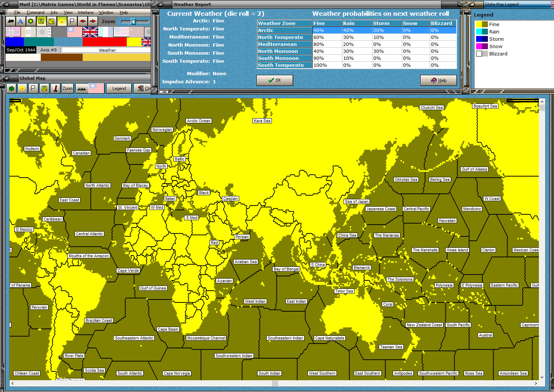Click the North Atlantic sea label

(97, 185)
